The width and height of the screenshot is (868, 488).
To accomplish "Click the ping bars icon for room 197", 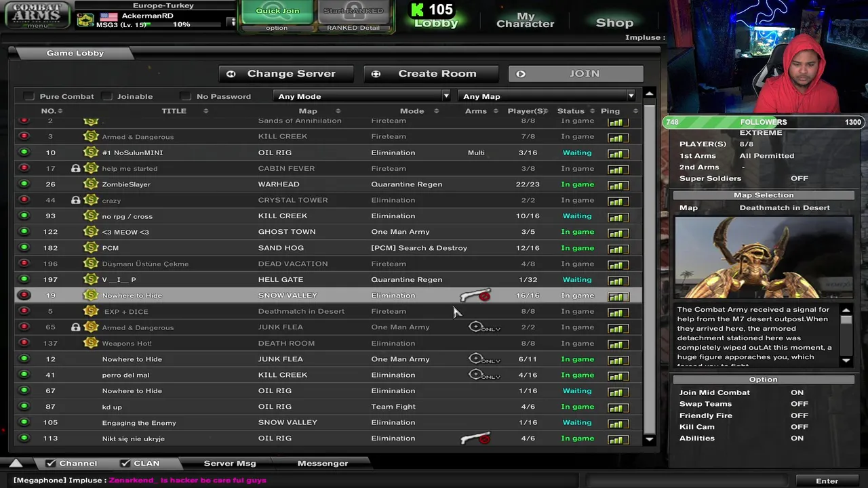I will coord(617,280).
